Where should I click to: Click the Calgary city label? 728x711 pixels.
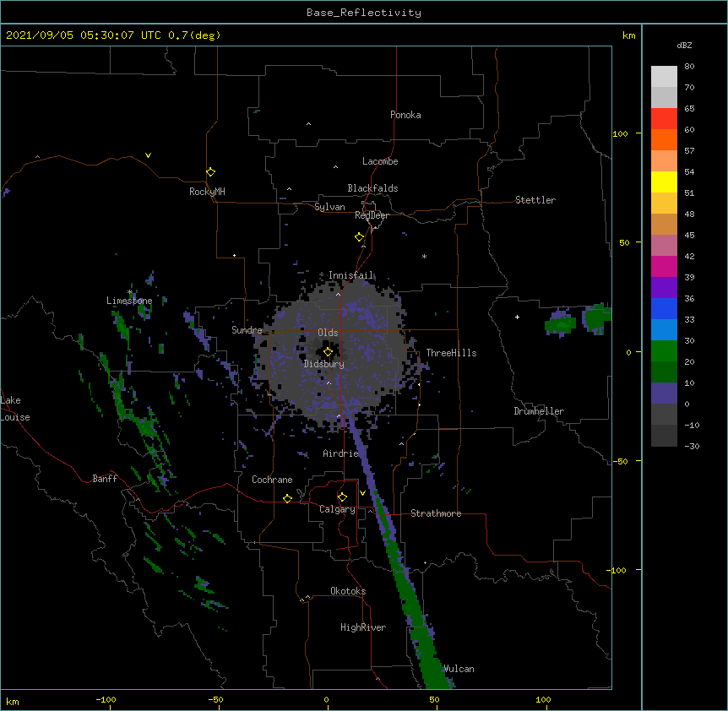pyautogui.click(x=337, y=509)
